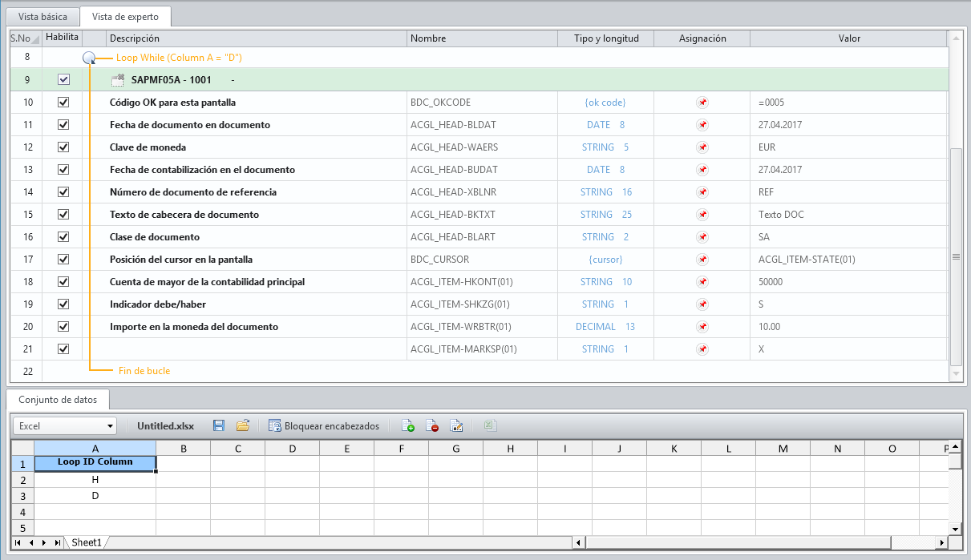Click the Asignación column header
971x560 pixels.
[702, 38]
